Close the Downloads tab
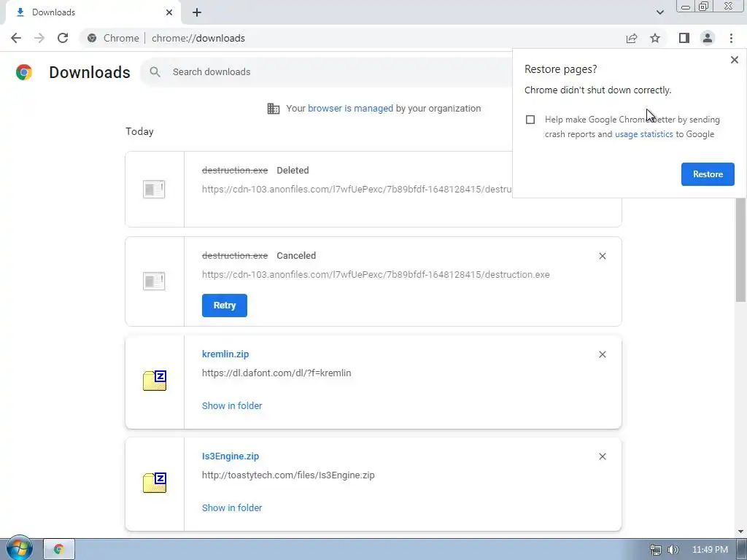 tap(169, 12)
